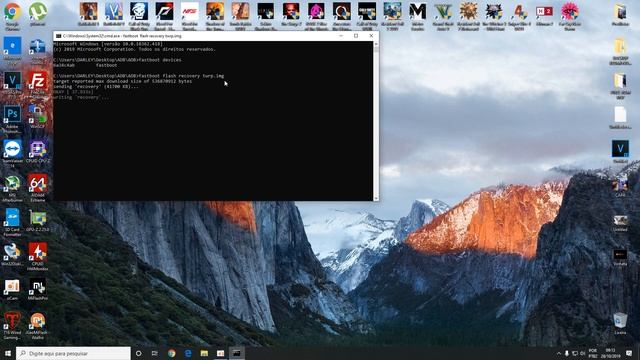
Task: Open the MSI Afterburner desktop shortcut
Action: pos(12,186)
